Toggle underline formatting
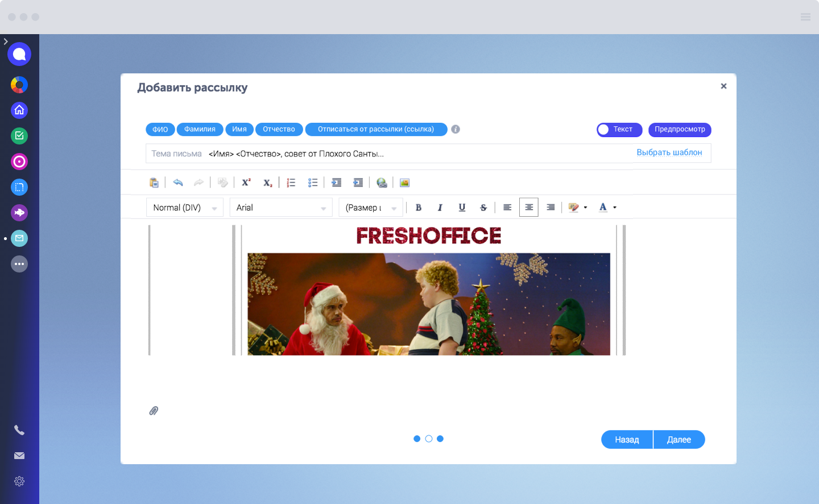 coord(462,208)
